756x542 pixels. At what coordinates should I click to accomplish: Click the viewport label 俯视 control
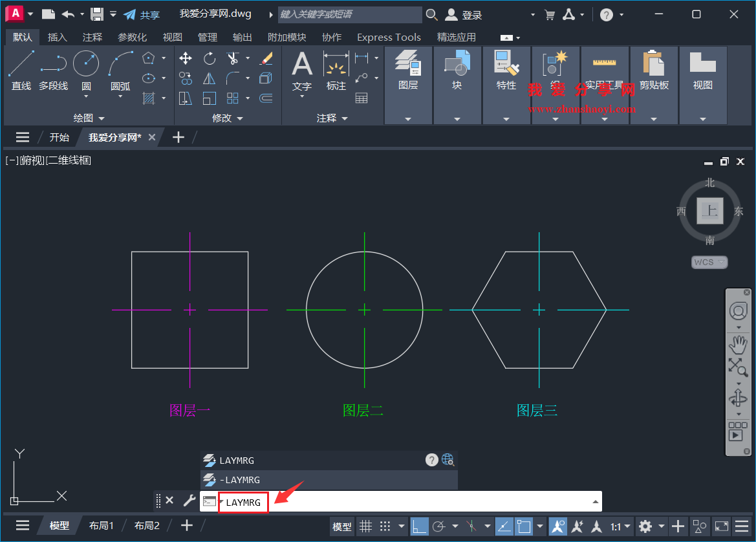(32, 160)
